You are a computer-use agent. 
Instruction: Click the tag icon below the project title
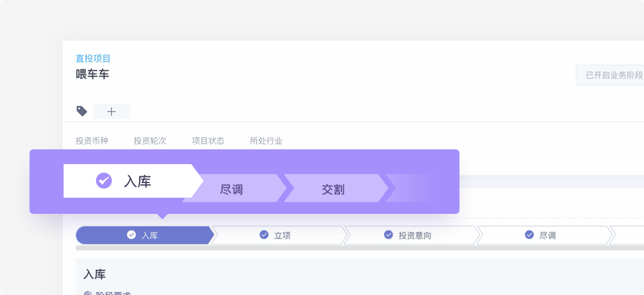tap(82, 111)
